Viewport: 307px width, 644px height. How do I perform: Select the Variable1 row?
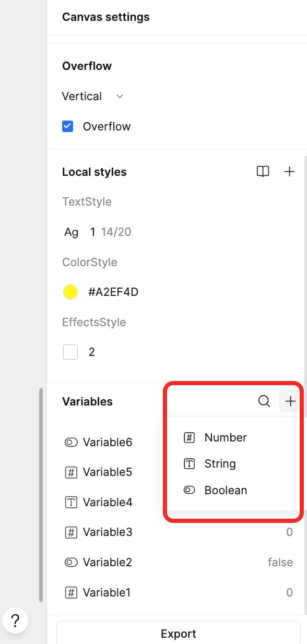pyautogui.click(x=178, y=592)
